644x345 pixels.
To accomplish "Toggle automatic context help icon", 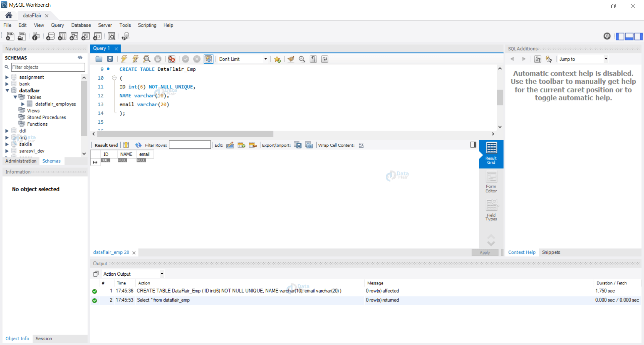I will click(549, 59).
